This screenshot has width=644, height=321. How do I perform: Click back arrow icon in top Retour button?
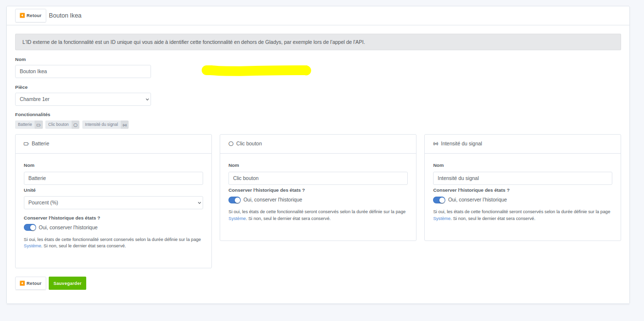point(22,16)
